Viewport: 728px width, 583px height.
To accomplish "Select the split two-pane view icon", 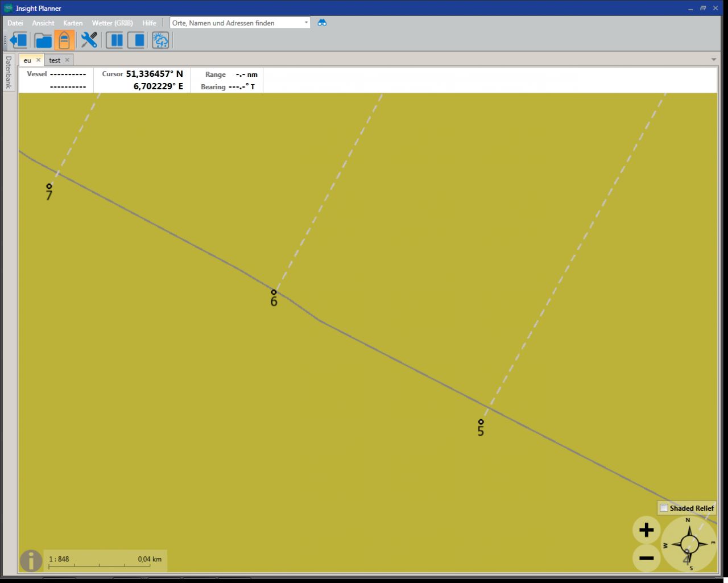I will (x=114, y=40).
